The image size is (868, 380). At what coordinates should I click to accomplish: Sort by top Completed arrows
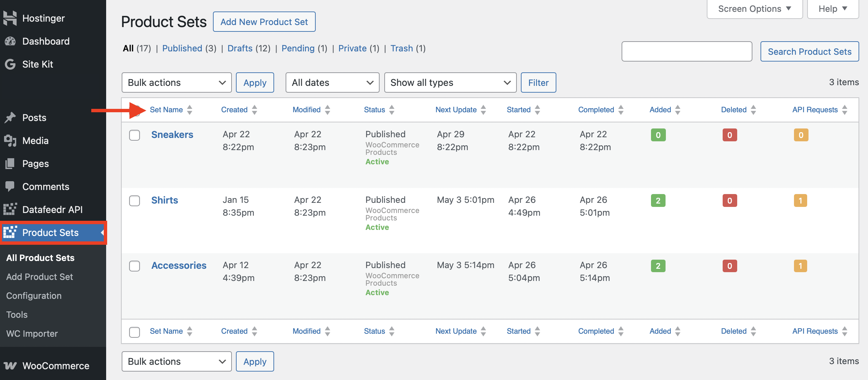click(x=621, y=110)
